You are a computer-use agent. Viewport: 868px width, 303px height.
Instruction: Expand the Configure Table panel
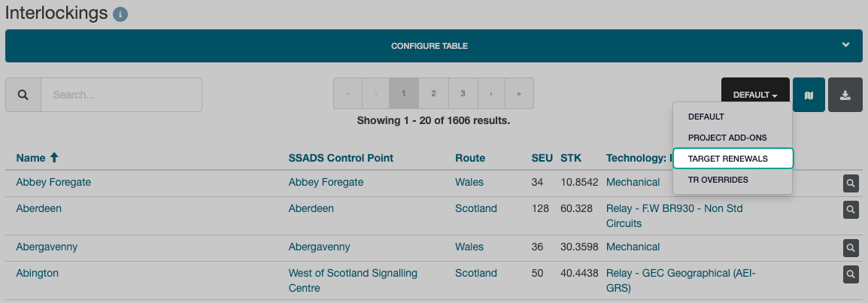pyautogui.click(x=429, y=46)
